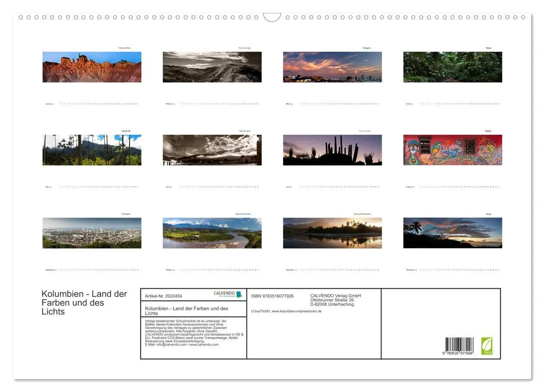Select the ISBN 9783516077926 text
The image size is (544, 392).
coord(272,296)
